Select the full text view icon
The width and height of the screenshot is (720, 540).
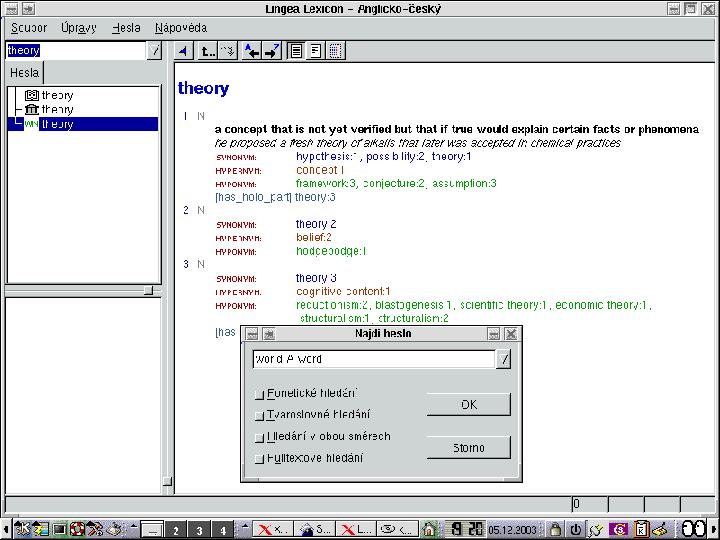pyautogui.click(x=296, y=51)
